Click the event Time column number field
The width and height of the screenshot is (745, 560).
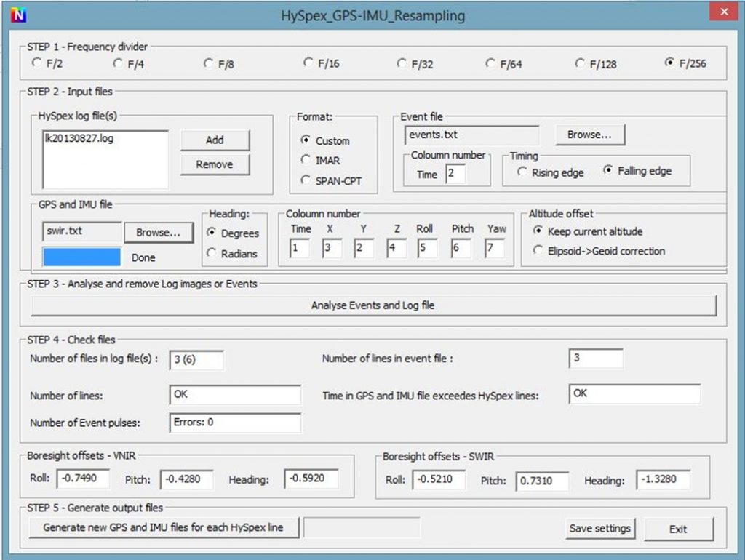(455, 174)
